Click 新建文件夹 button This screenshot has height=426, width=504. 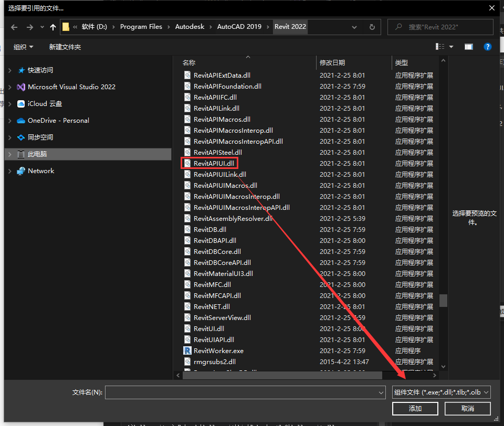(65, 47)
